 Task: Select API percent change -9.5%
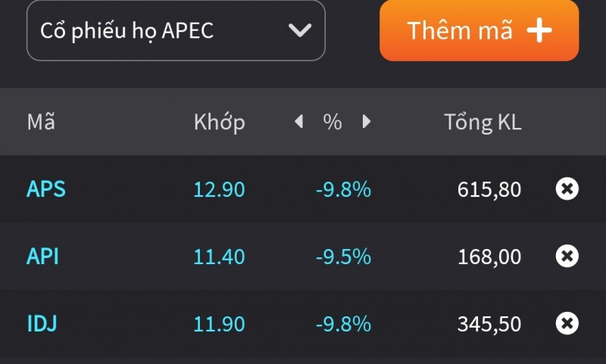point(343,257)
